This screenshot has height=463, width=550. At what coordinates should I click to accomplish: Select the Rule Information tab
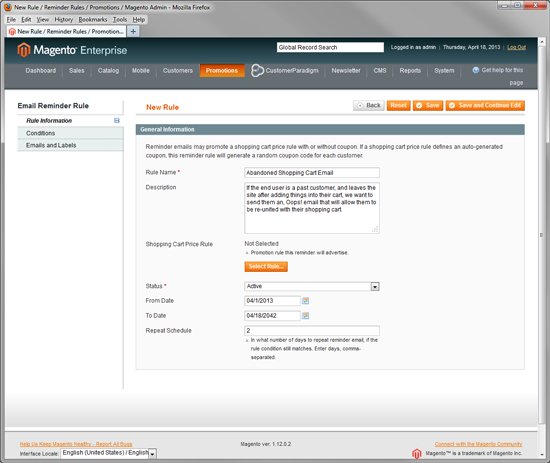point(70,121)
